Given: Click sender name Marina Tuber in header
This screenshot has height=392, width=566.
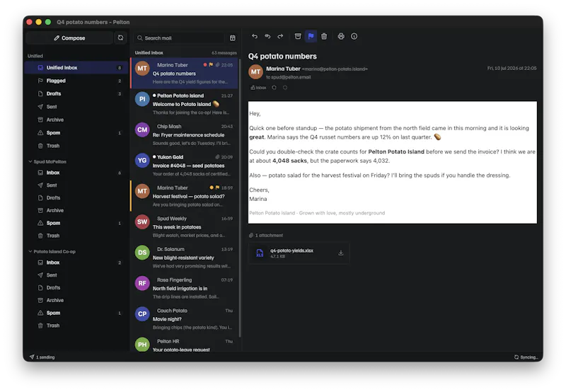Looking at the screenshot, I should point(284,69).
